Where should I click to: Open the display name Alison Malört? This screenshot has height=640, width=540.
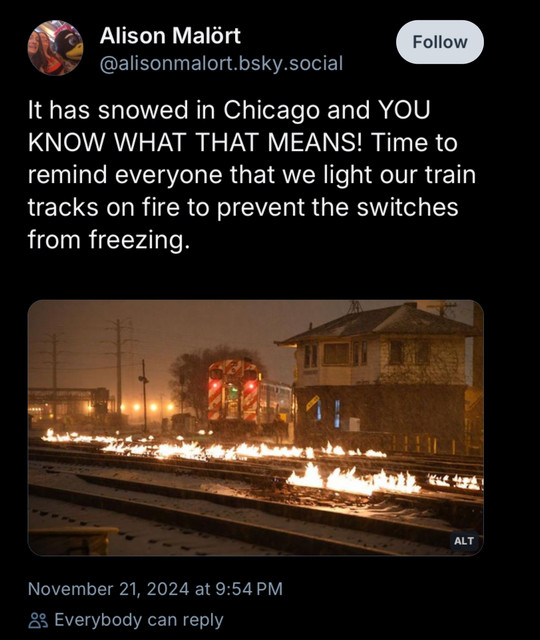(x=170, y=36)
